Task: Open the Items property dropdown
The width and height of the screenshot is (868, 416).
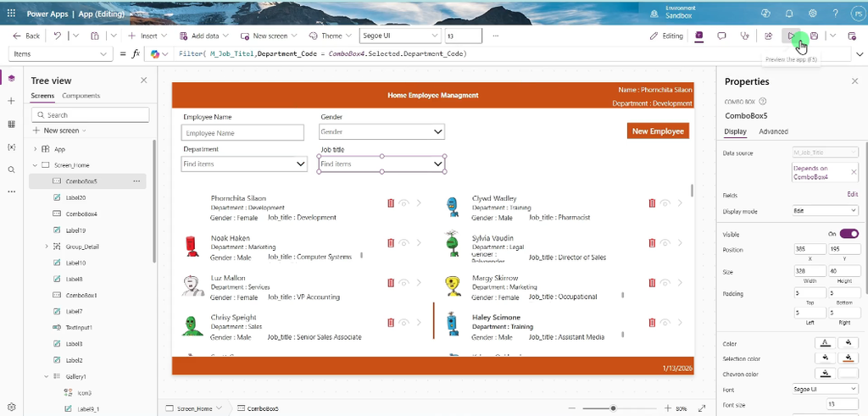Action: 60,53
